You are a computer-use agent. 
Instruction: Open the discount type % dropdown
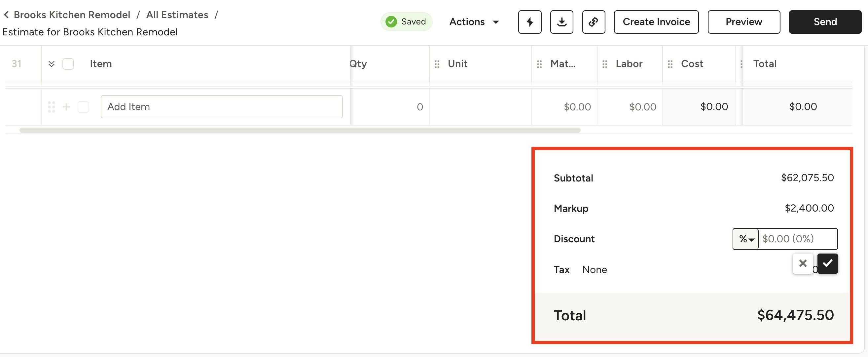coord(746,239)
